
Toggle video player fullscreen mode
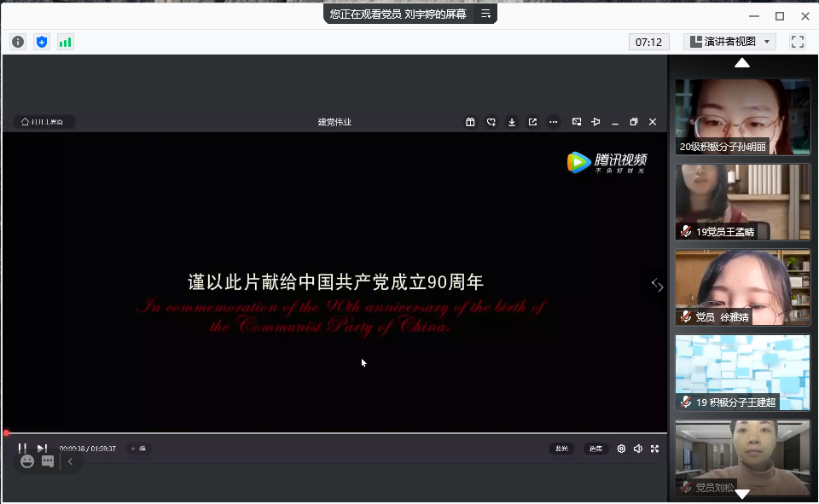[x=655, y=449]
